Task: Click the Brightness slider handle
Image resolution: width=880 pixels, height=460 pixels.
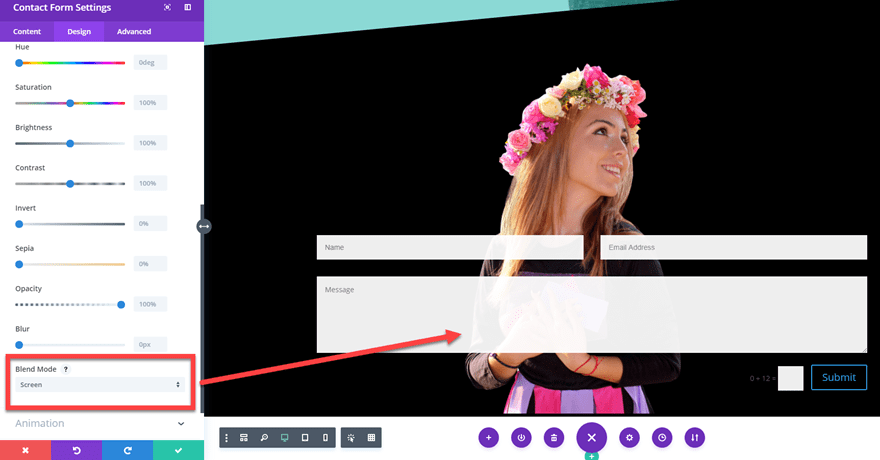Action: pos(70,144)
